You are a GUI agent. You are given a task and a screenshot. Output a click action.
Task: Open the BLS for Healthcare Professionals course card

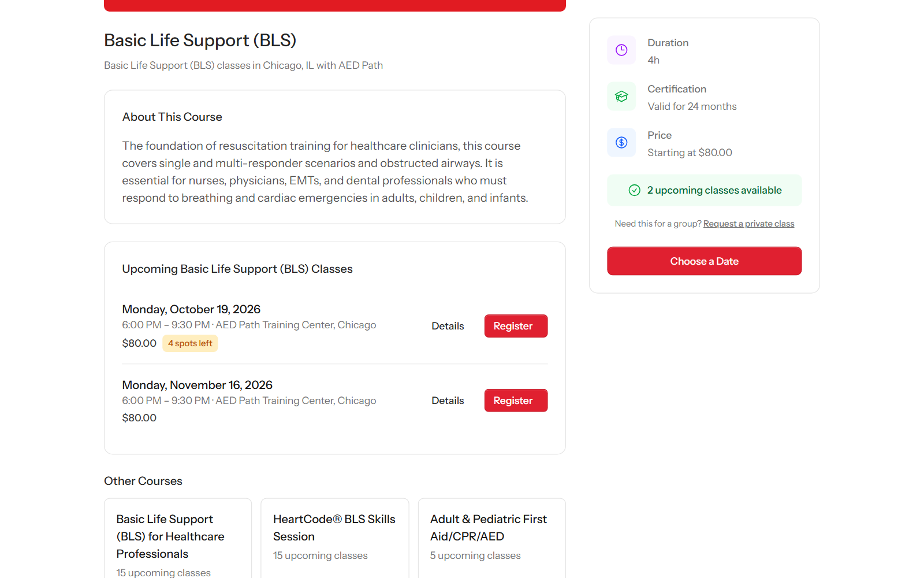[178, 538]
